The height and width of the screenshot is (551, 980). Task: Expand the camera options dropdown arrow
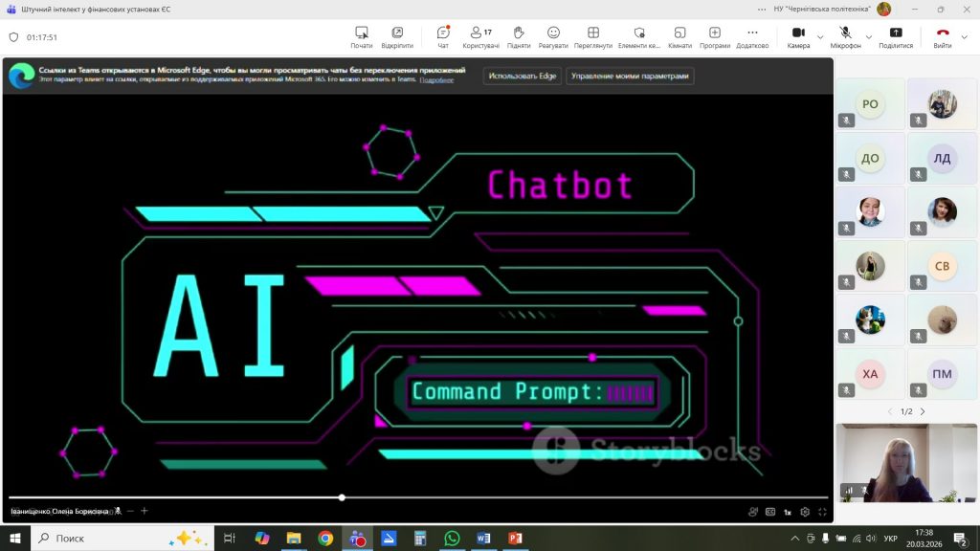pyautogui.click(x=820, y=37)
